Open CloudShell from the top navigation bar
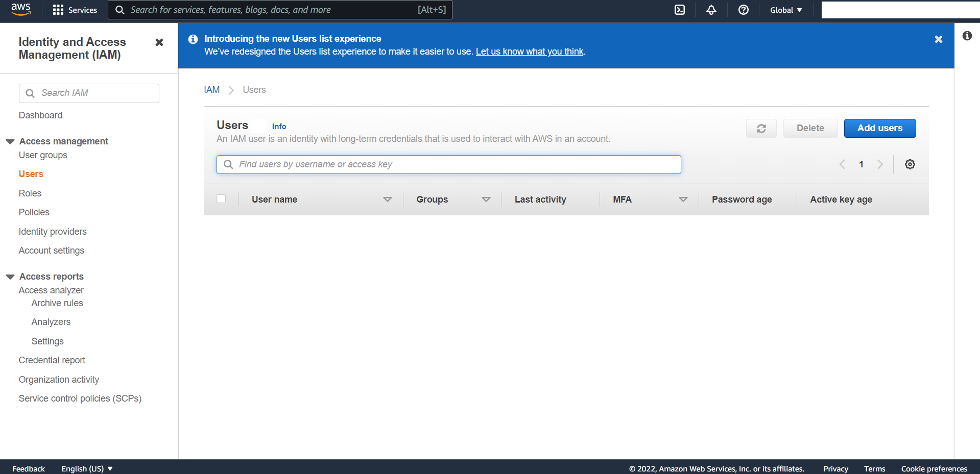 tap(679, 10)
